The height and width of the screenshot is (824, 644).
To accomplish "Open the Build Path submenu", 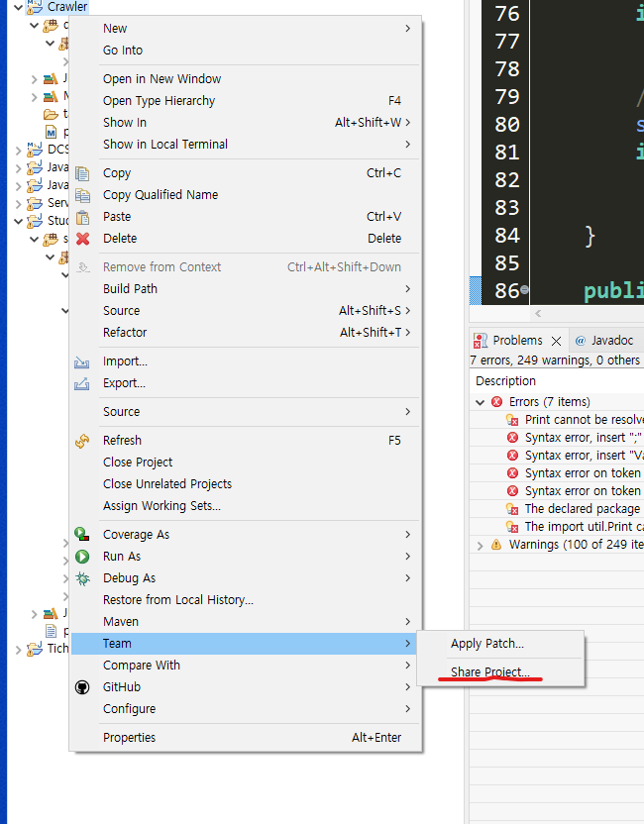I will coord(245,289).
